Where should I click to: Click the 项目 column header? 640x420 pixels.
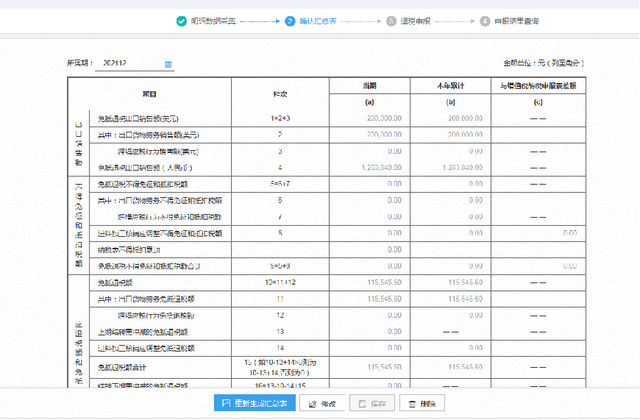tap(149, 94)
